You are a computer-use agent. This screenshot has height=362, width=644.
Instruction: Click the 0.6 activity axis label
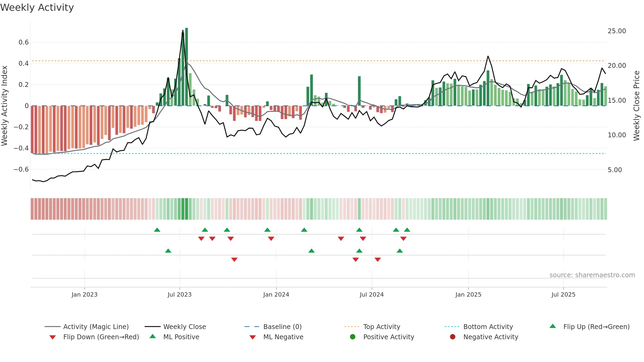click(24, 42)
